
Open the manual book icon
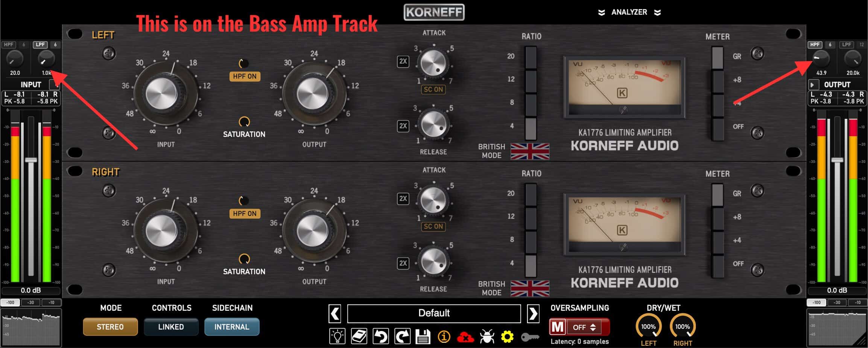[x=359, y=336]
